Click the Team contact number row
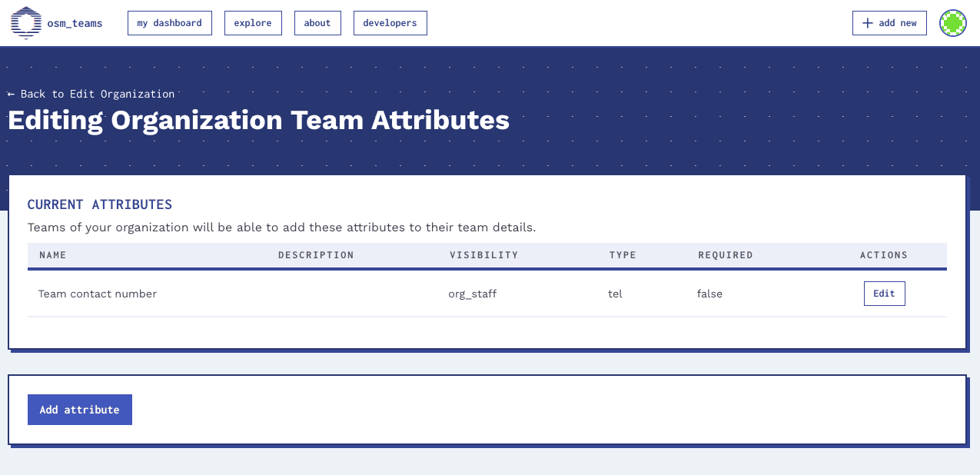 98,294
